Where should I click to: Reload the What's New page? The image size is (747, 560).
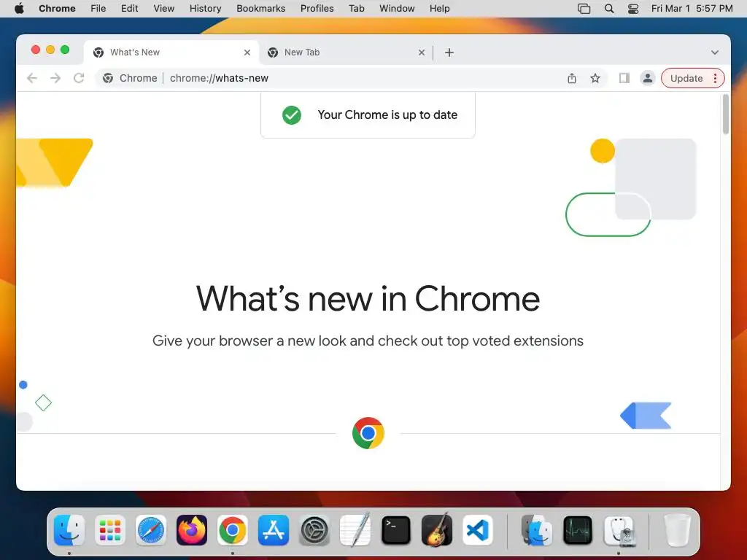(79, 78)
